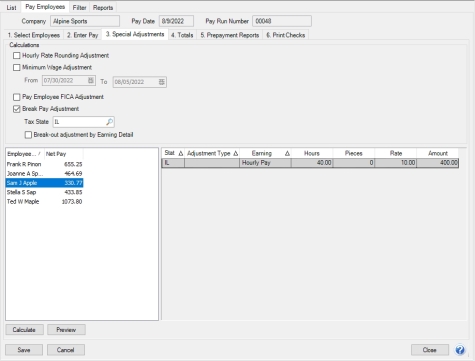Open the Tax State lookup magnifier icon
The height and width of the screenshot is (361, 475).
point(109,122)
